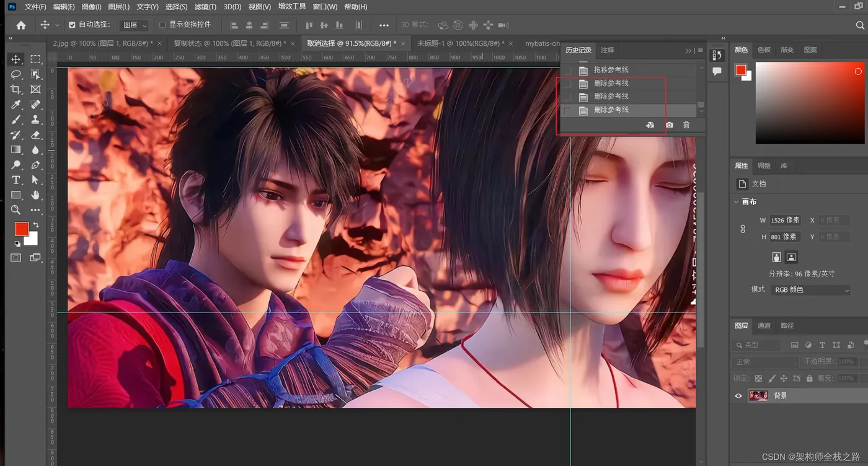Swap foreground and background colors
868x466 pixels.
(x=35, y=225)
